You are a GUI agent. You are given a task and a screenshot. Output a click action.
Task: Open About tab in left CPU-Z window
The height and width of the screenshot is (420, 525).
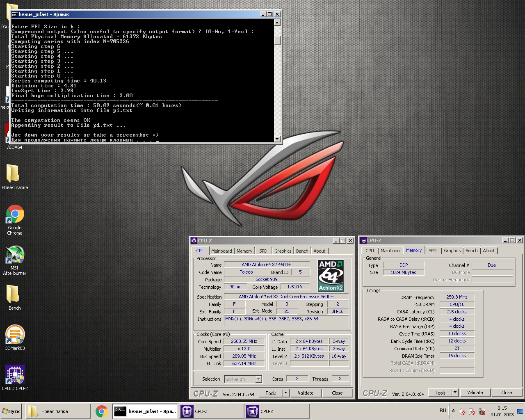320,251
